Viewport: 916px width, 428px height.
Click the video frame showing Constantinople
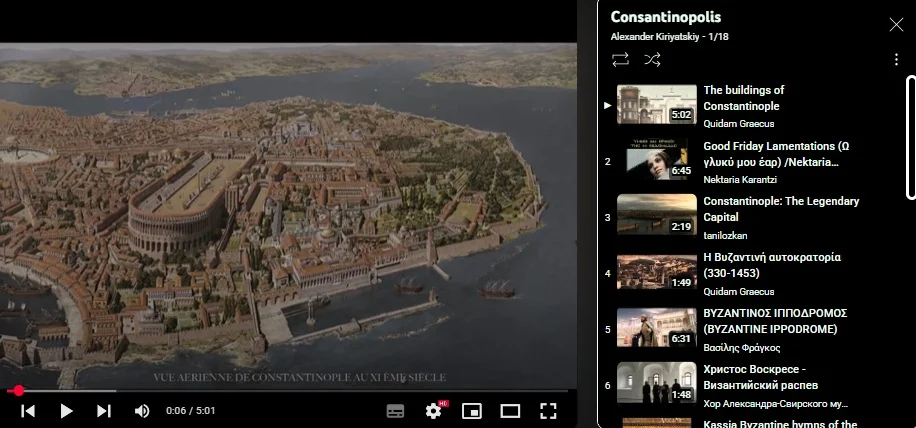pos(288,215)
